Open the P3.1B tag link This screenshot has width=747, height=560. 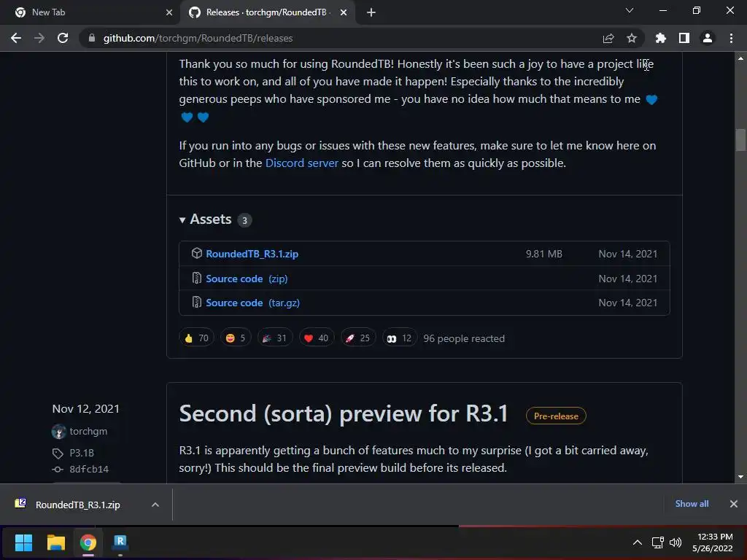[x=82, y=453]
